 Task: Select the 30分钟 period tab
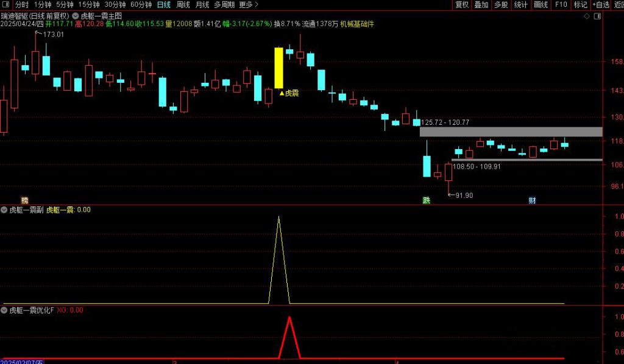115,4
